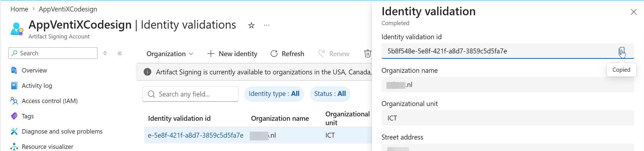Image resolution: width=644 pixels, height=151 pixels.
Task: Click the info icon in banner
Action: tap(147, 72)
